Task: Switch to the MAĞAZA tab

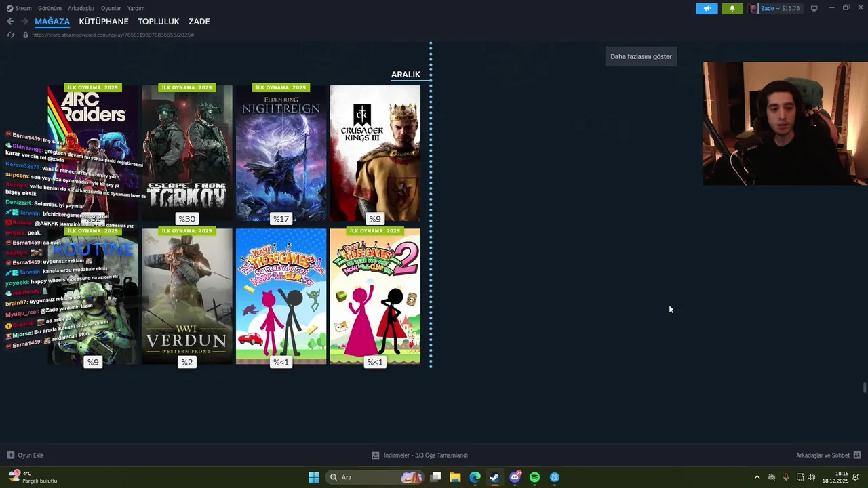Action: click(52, 22)
